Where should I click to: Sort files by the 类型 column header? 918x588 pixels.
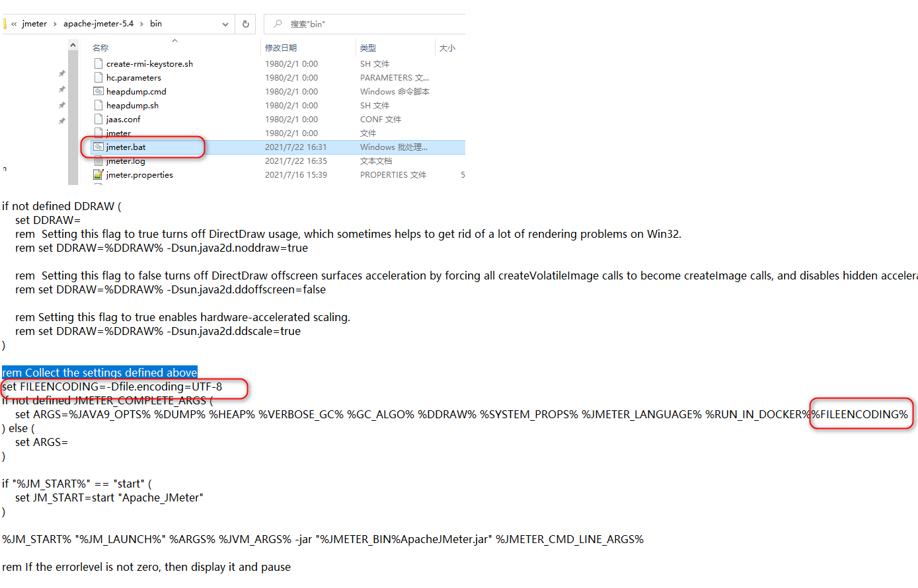(x=367, y=48)
